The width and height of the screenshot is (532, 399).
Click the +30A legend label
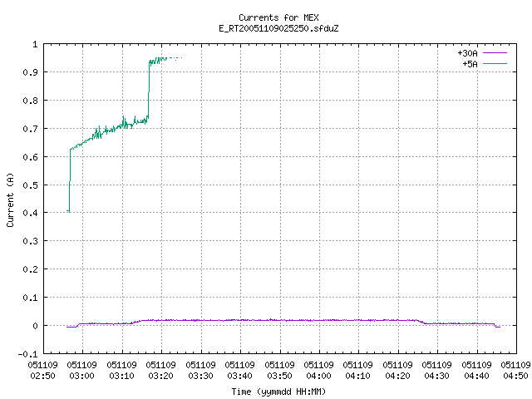[x=467, y=53]
